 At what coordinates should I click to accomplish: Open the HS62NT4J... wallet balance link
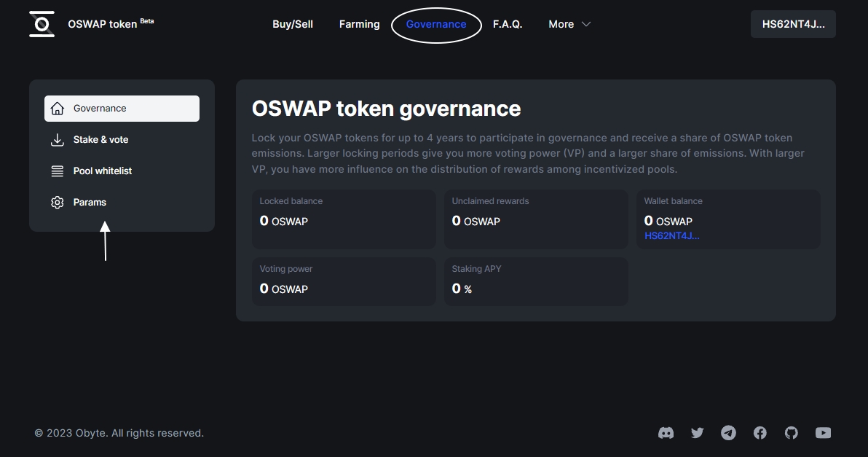(x=671, y=236)
